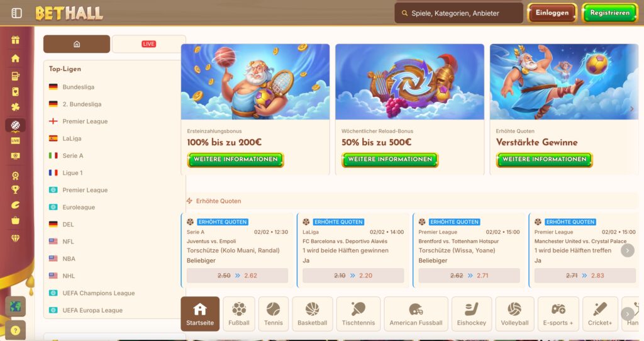
Task: Advance the promo banner carousel arrow
Action: (631, 109)
